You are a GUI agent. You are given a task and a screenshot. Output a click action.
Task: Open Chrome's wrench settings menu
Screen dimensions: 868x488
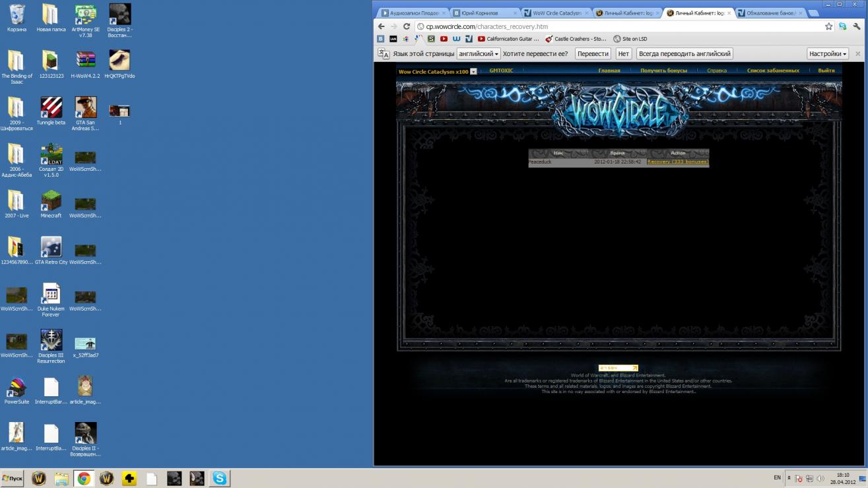coord(856,26)
